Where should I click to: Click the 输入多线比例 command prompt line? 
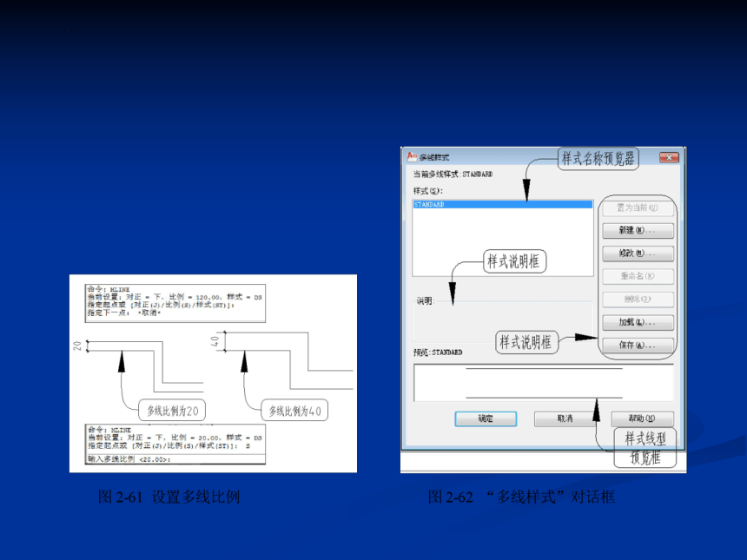tap(175, 459)
